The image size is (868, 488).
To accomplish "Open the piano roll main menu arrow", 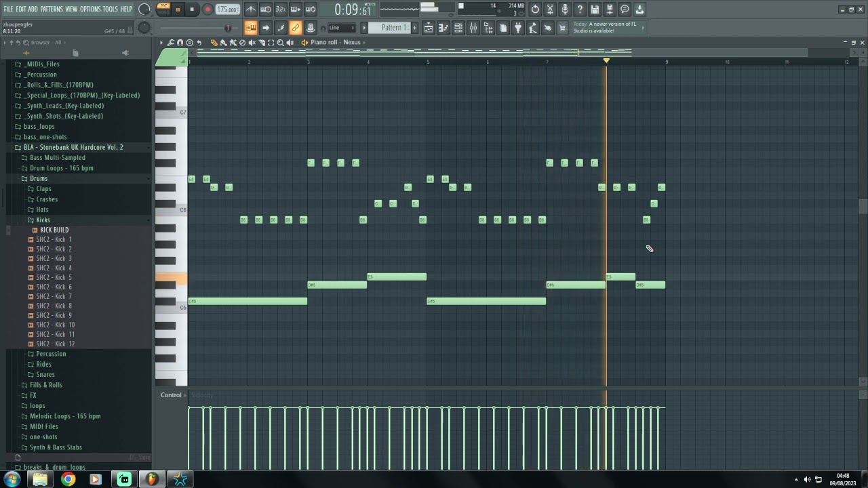I will (161, 42).
